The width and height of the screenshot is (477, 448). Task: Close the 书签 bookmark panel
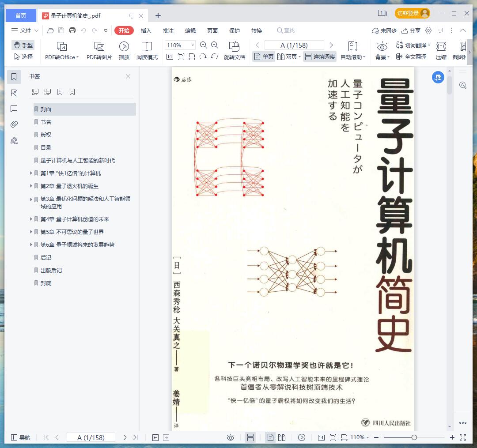tap(128, 76)
